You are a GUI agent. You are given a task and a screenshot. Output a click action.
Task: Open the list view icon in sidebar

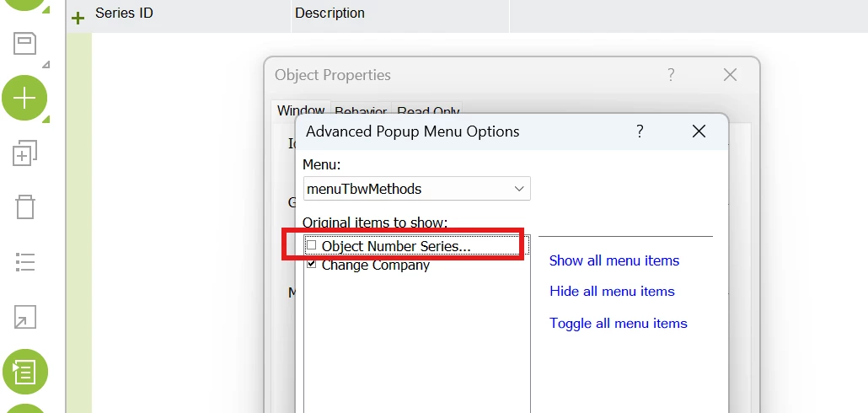click(x=25, y=262)
